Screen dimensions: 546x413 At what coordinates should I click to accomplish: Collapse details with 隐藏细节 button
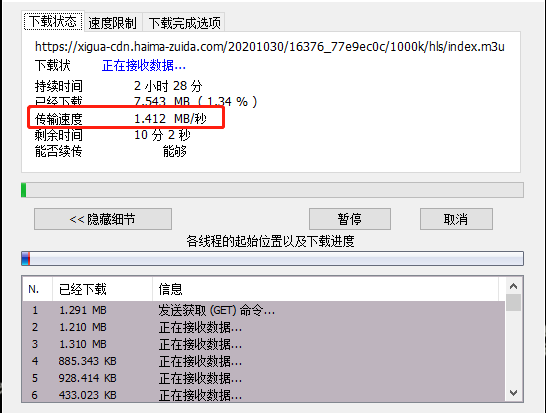[103, 219]
